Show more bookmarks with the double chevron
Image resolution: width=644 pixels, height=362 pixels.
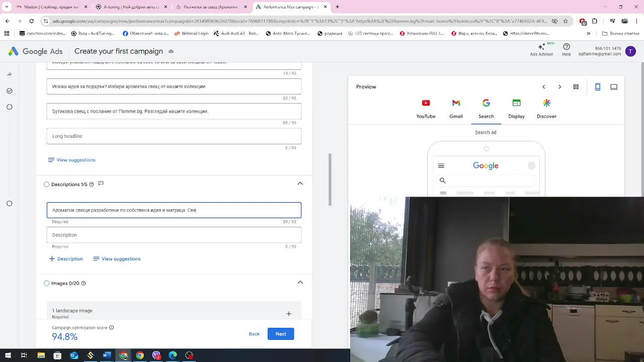point(588,34)
